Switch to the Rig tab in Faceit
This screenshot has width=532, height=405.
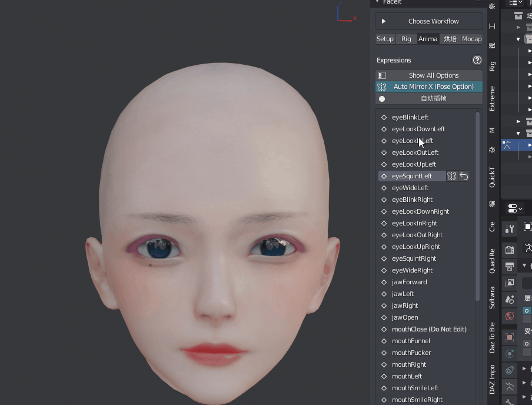[x=406, y=39]
